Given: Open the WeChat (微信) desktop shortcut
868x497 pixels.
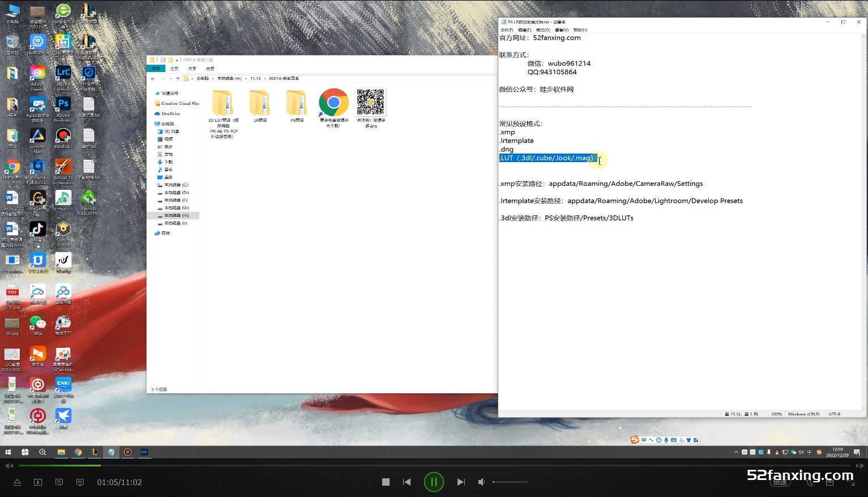Looking at the screenshot, I should pyautogui.click(x=37, y=325).
